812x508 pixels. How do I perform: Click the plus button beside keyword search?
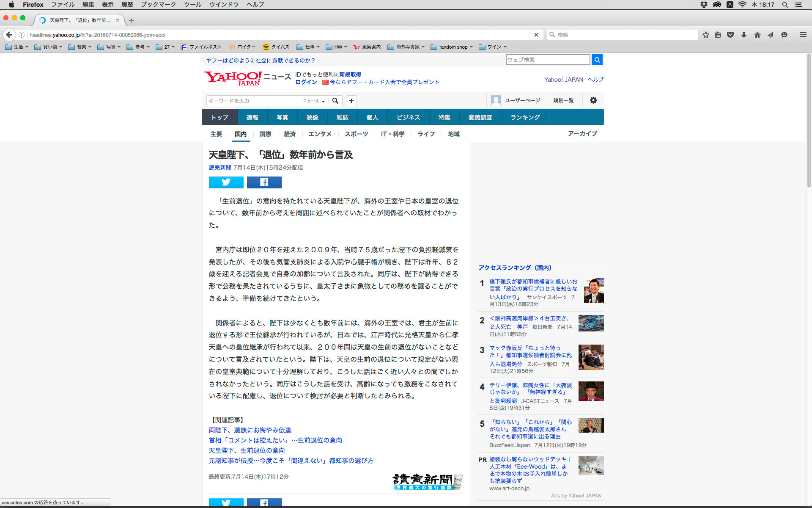pyautogui.click(x=351, y=101)
